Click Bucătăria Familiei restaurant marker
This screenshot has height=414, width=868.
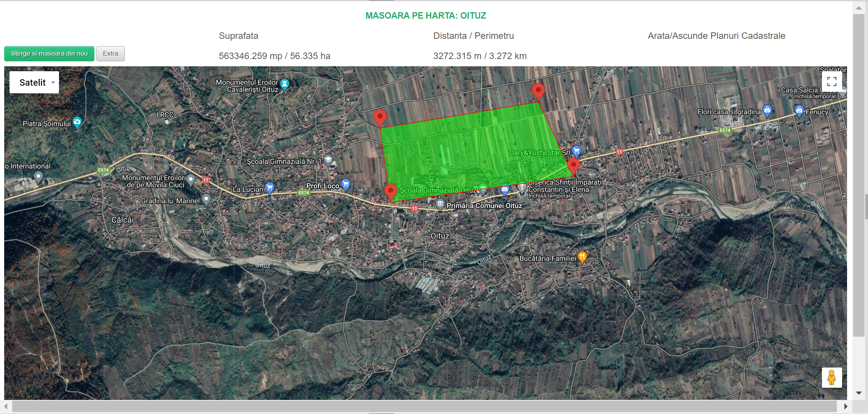pyautogui.click(x=582, y=257)
